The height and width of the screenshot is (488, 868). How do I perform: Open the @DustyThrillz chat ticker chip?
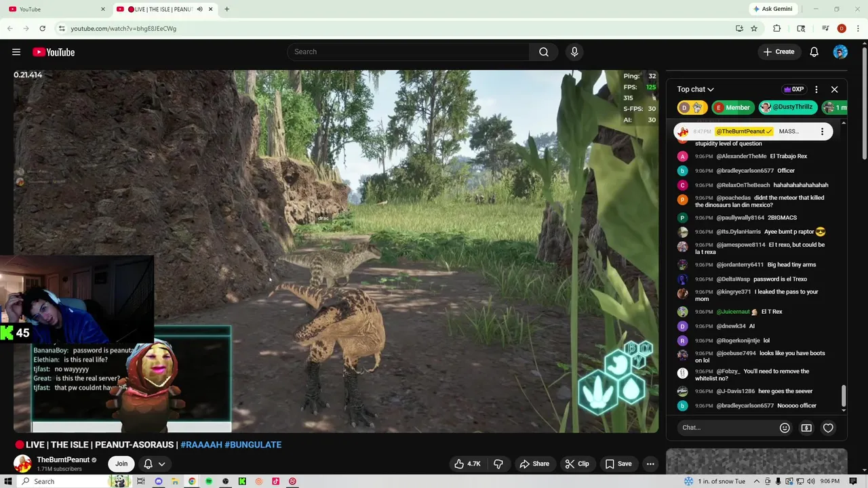pyautogui.click(x=788, y=108)
